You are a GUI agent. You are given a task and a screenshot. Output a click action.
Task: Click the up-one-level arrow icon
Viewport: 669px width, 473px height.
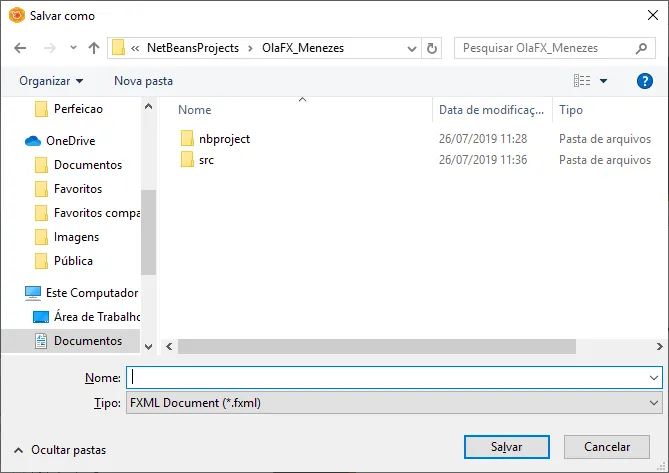point(93,48)
